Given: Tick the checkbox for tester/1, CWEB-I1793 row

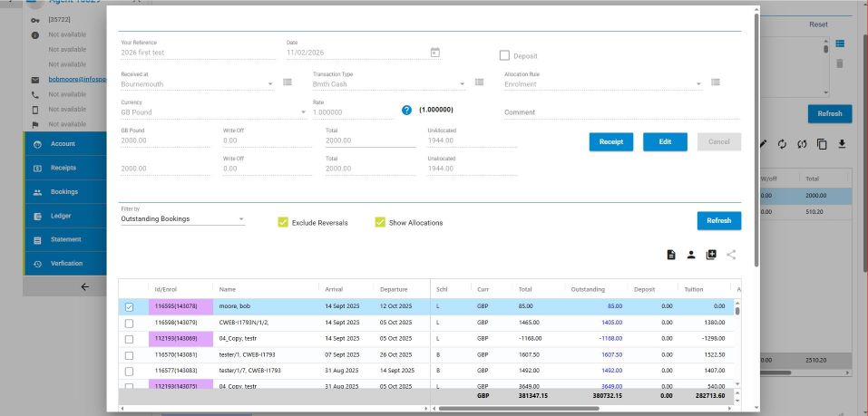Looking at the screenshot, I should coord(129,355).
